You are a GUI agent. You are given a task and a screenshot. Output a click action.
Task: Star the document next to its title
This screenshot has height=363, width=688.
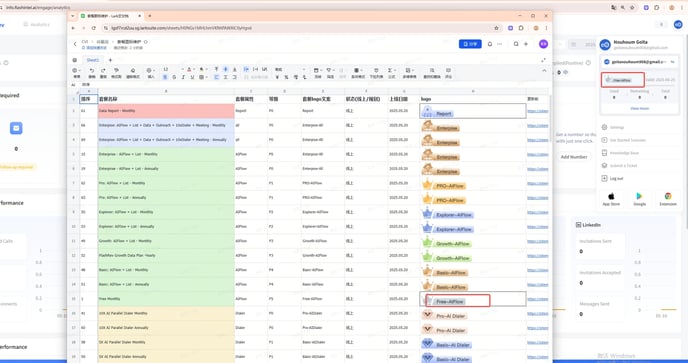146,42
